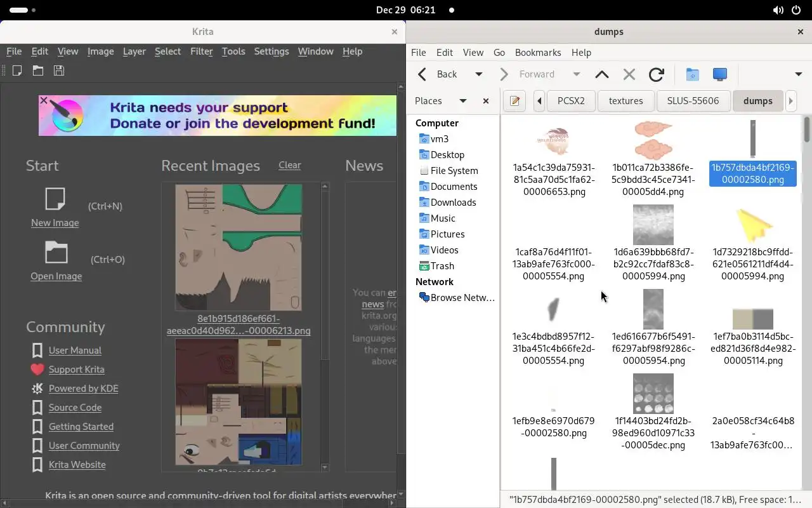Open Krita Window menu
The width and height of the screenshot is (812, 508).
tap(315, 51)
